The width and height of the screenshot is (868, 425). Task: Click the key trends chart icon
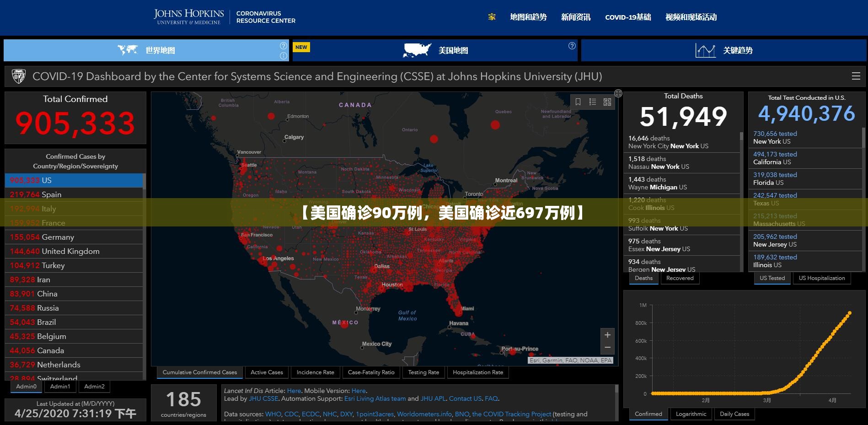(x=705, y=50)
